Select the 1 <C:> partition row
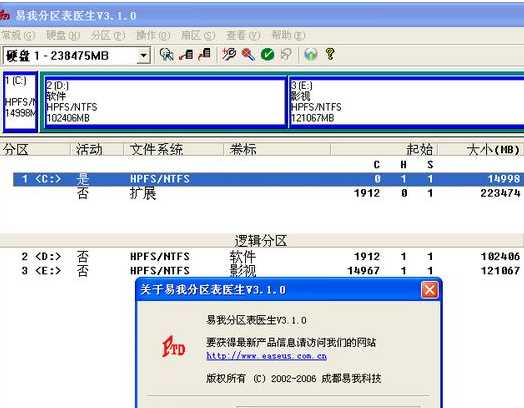 [268, 179]
